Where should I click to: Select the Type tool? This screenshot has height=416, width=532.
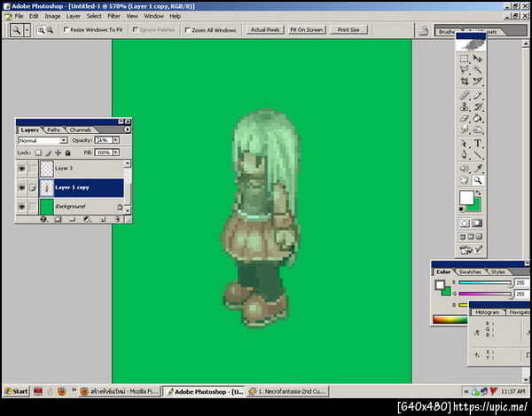477,144
